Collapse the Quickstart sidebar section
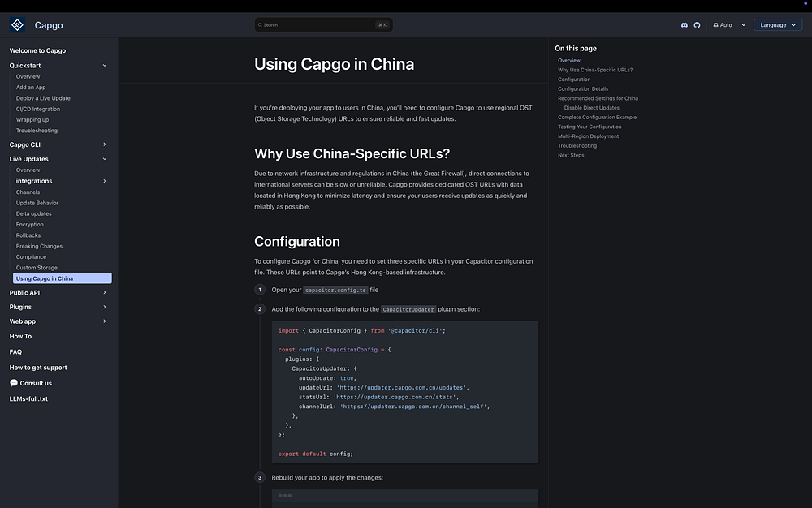 [105, 65]
